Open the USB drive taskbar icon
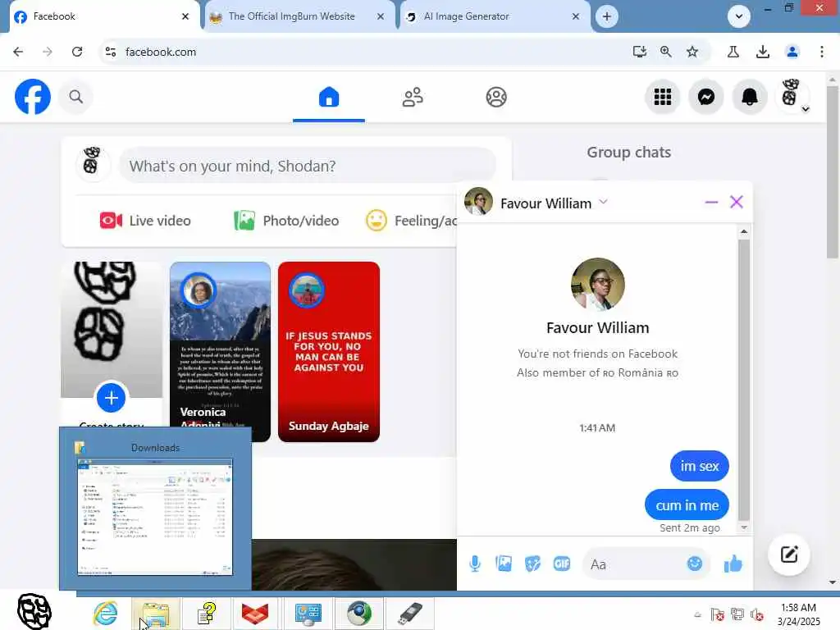Viewport: 840px width, 630px height. (409, 613)
